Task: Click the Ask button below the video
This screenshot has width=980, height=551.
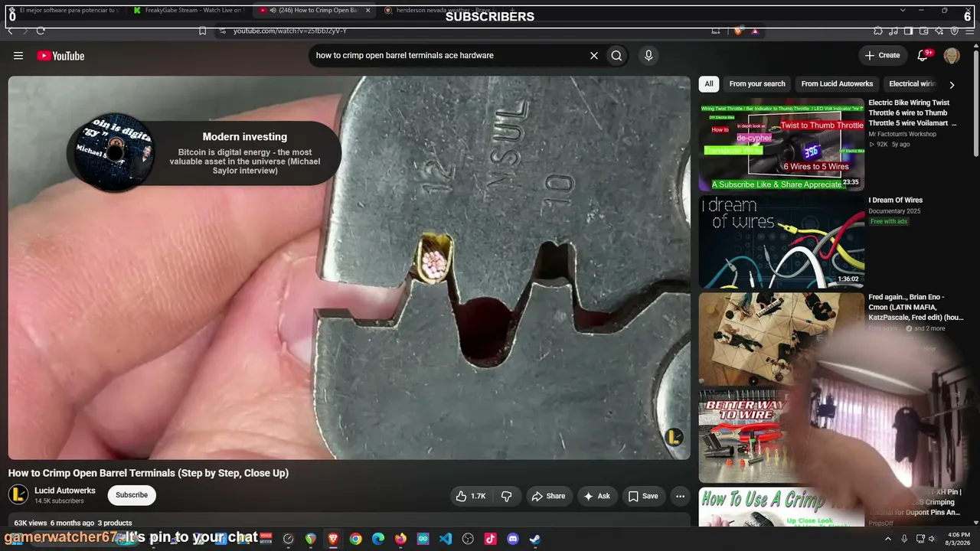Action: pos(596,496)
